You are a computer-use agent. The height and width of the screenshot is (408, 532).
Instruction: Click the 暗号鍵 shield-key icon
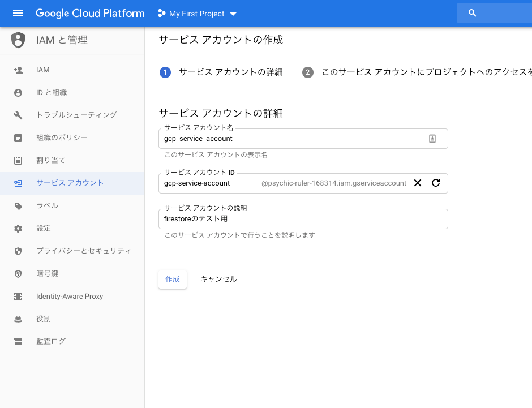[18, 274]
